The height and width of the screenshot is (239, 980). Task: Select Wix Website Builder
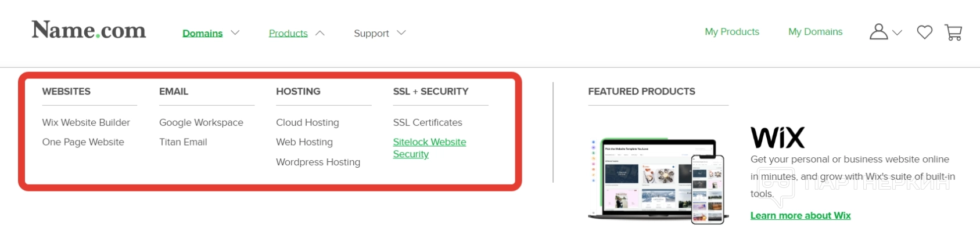tap(86, 122)
